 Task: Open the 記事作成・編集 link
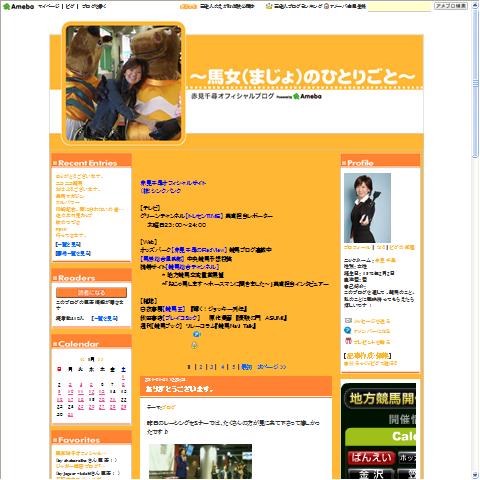[367, 356]
